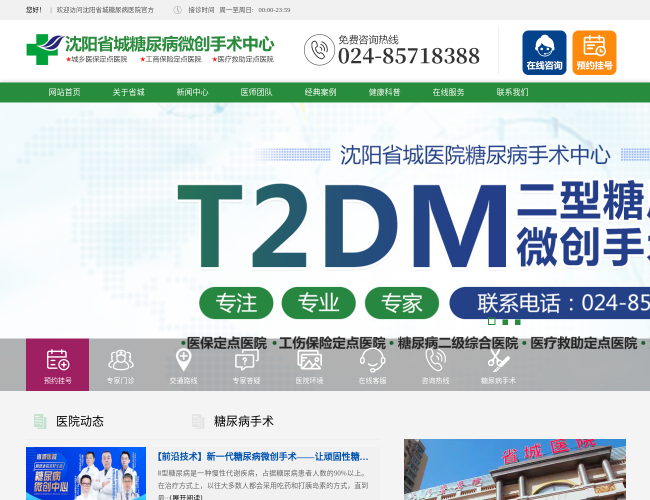Click the 024-85718388 hotline number
Viewport: 650px width, 500px height.
(409, 56)
